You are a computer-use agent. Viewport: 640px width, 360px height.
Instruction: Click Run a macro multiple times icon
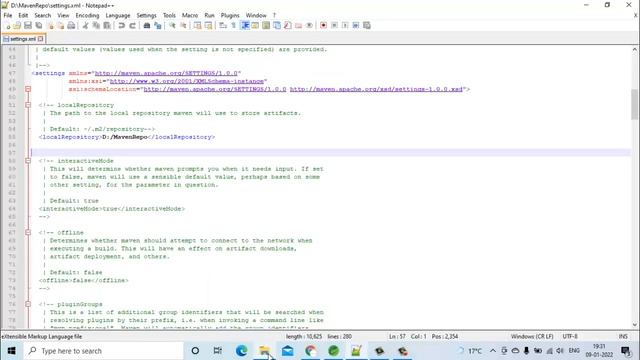(x=356, y=25)
